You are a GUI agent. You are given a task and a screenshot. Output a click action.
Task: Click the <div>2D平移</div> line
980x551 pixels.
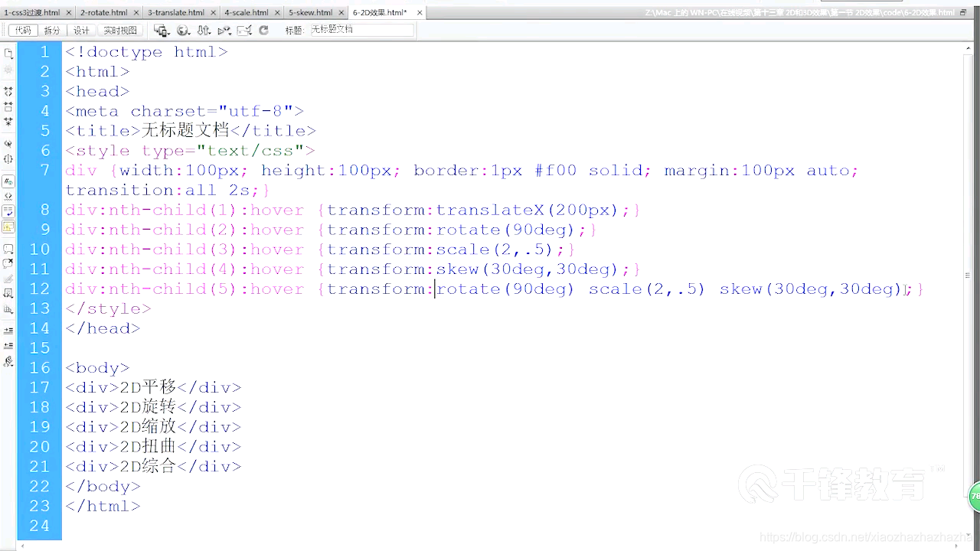(153, 387)
